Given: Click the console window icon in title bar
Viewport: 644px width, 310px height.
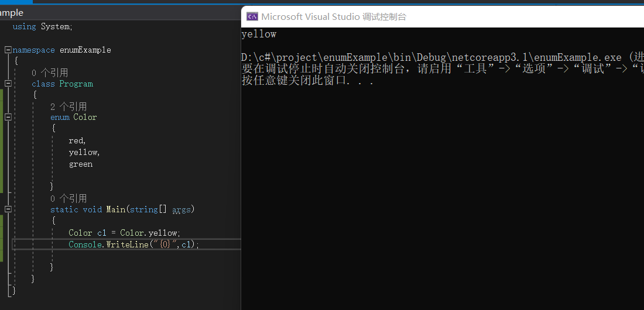Looking at the screenshot, I should (x=252, y=16).
